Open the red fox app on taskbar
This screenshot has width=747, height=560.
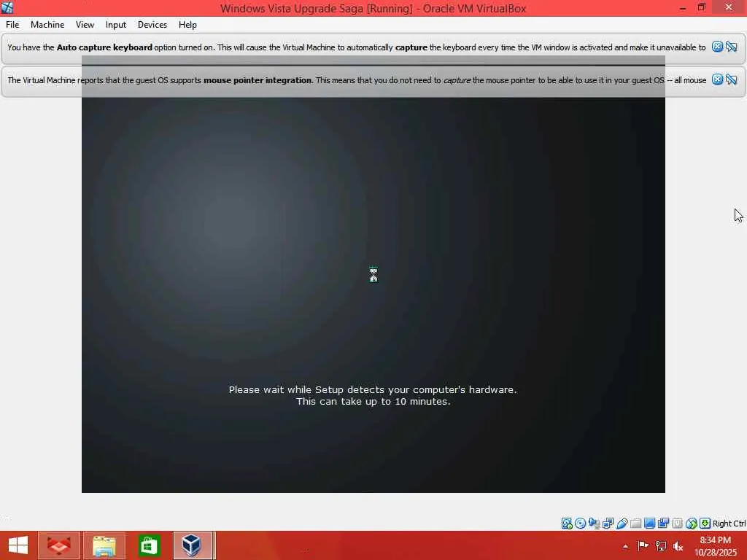tap(59, 545)
